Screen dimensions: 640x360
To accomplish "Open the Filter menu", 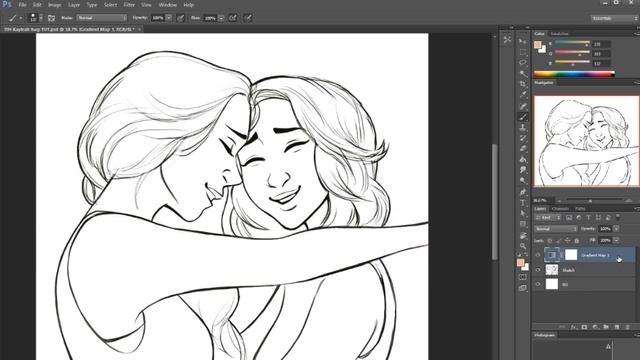I will point(129,5).
